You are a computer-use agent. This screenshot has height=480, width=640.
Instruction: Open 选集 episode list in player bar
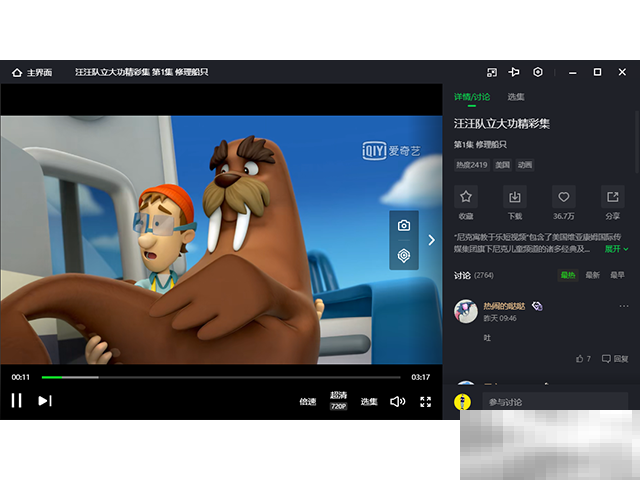pos(369,402)
